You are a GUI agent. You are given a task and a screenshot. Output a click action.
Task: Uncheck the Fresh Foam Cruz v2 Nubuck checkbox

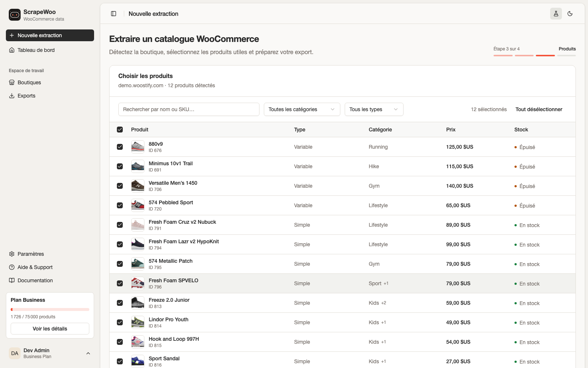click(120, 225)
